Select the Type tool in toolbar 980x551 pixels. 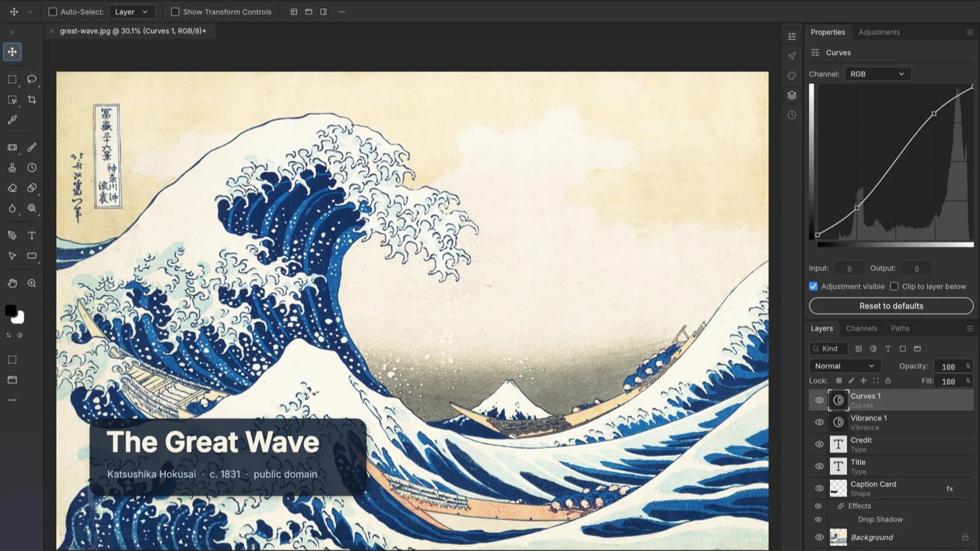click(32, 236)
